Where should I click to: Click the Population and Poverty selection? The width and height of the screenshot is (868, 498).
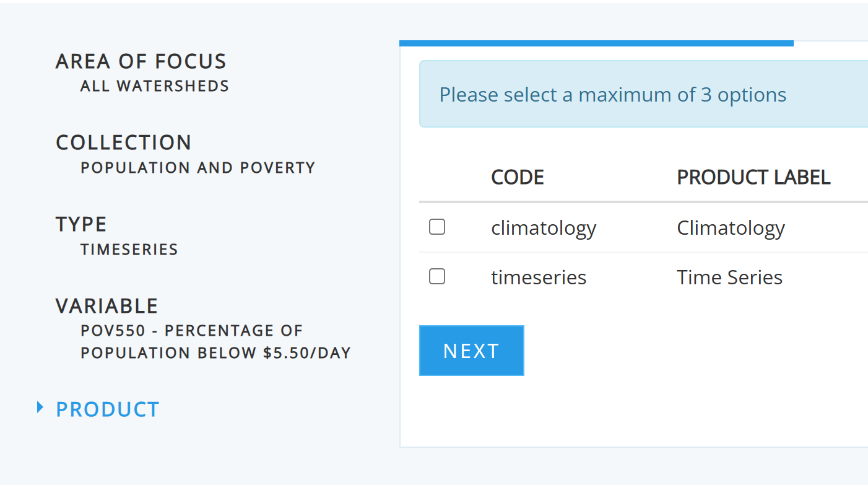click(x=198, y=168)
